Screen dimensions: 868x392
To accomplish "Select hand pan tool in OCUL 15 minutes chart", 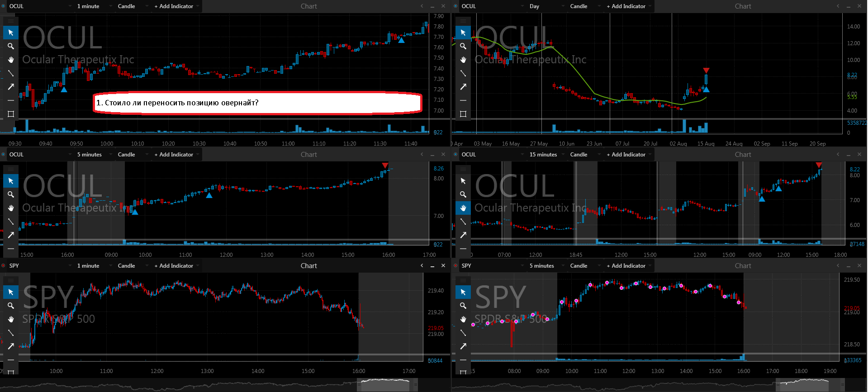I will [x=463, y=208].
